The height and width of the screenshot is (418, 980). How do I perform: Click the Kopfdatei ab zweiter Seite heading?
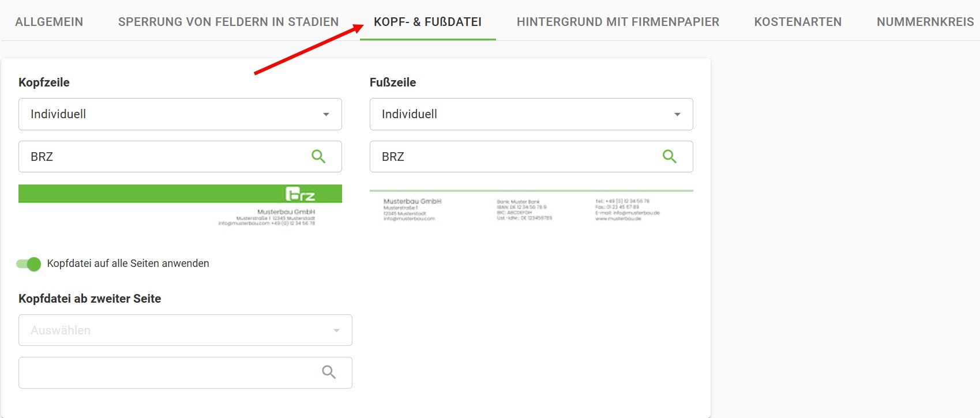click(x=89, y=299)
